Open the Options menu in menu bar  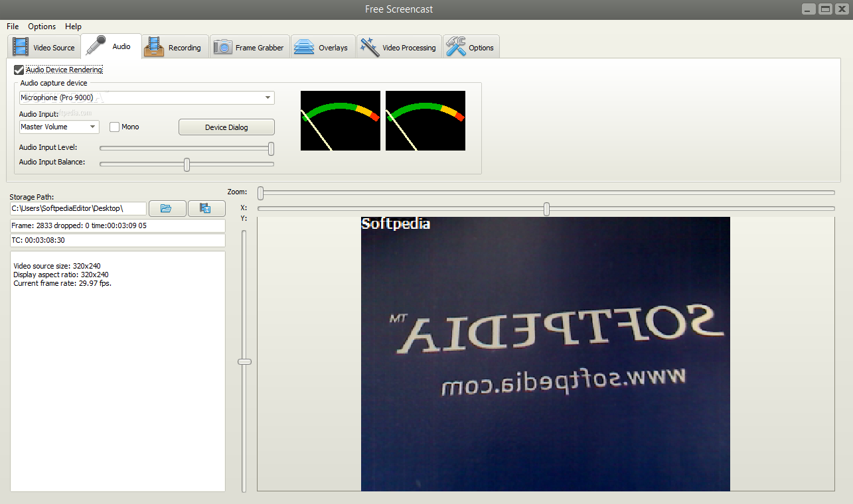pyautogui.click(x=42, y=27)
